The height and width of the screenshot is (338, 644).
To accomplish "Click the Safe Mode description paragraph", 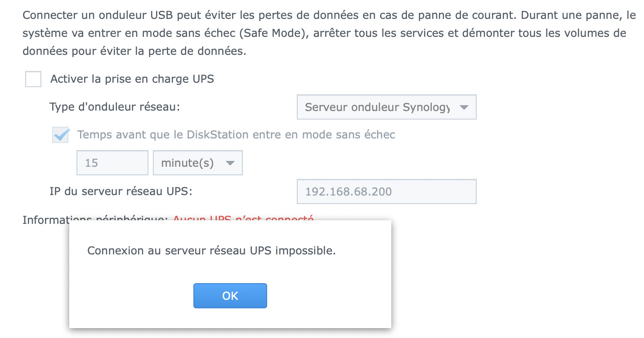I will pos(329,33).
